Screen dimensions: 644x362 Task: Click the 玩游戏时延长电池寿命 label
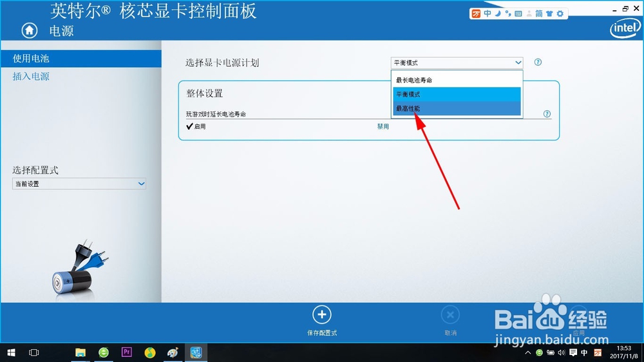point(216,114)
